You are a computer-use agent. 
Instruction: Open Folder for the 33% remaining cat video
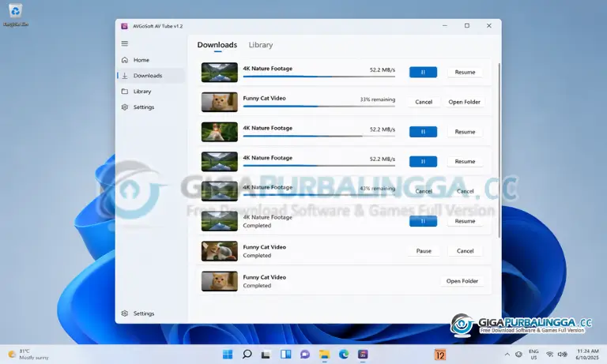[464, 102]
